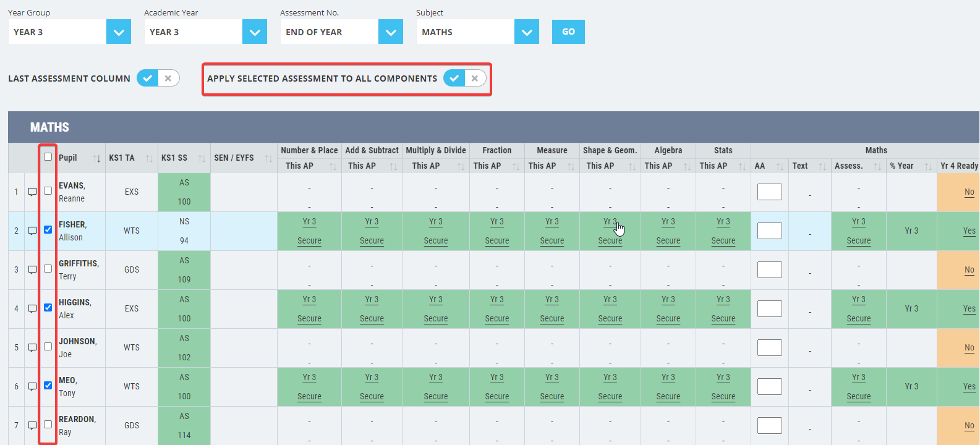Image resolution: width=980 pixels, height=445 pixels.
Task: Select Reardon Ray's row checkbox
Action: pyautogui.click(x=48, y=425)
